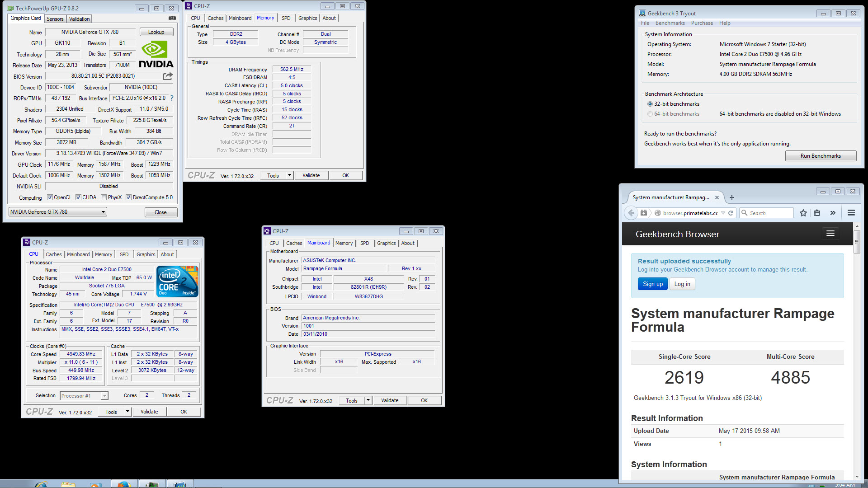This screenshot has height=488, width=868.
Task: Open the SPD tab in the CPU-Z Memory window
Action: (286, 18)
